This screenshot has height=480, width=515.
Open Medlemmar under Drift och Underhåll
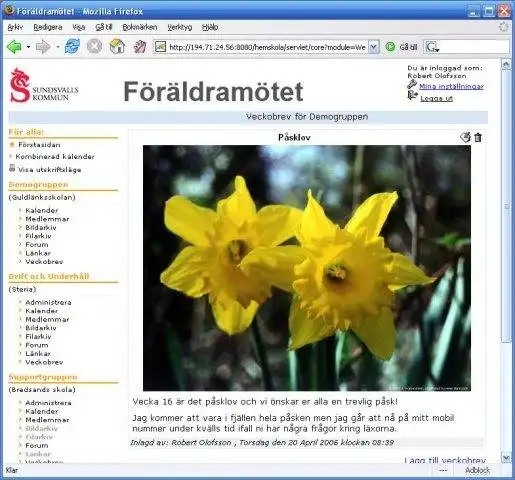click(47, 319)
